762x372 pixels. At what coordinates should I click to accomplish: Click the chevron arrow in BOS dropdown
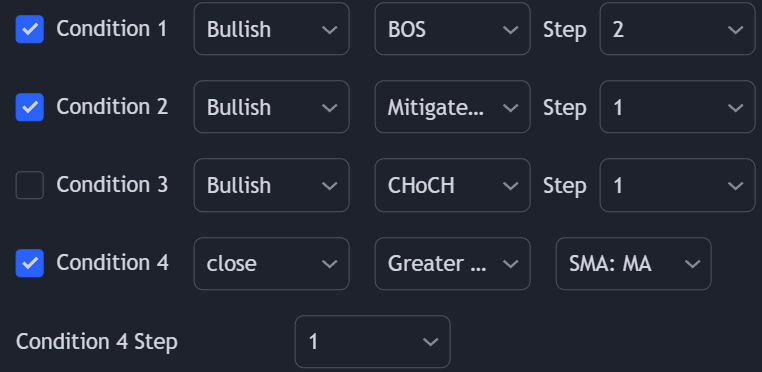(510, 30)
